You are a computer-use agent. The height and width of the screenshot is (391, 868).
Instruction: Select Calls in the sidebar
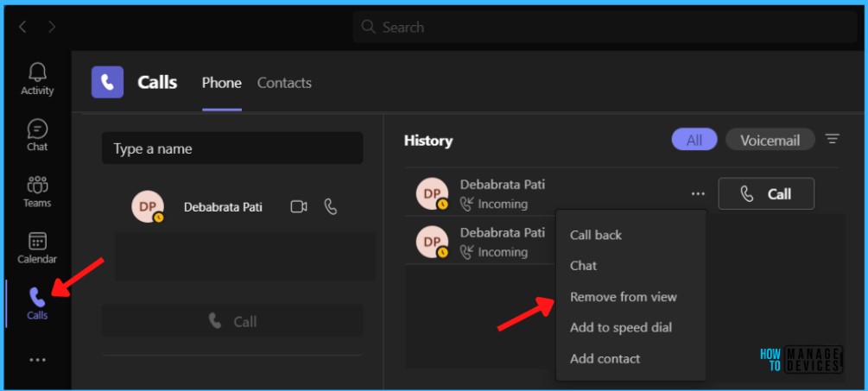tap(37, 304)
